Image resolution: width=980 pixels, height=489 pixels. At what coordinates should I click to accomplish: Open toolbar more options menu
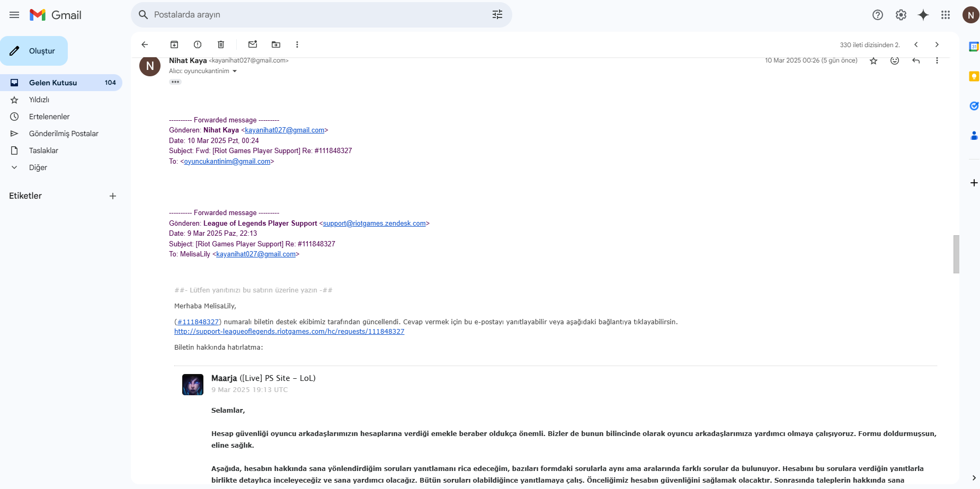click(x=297, y=45)
